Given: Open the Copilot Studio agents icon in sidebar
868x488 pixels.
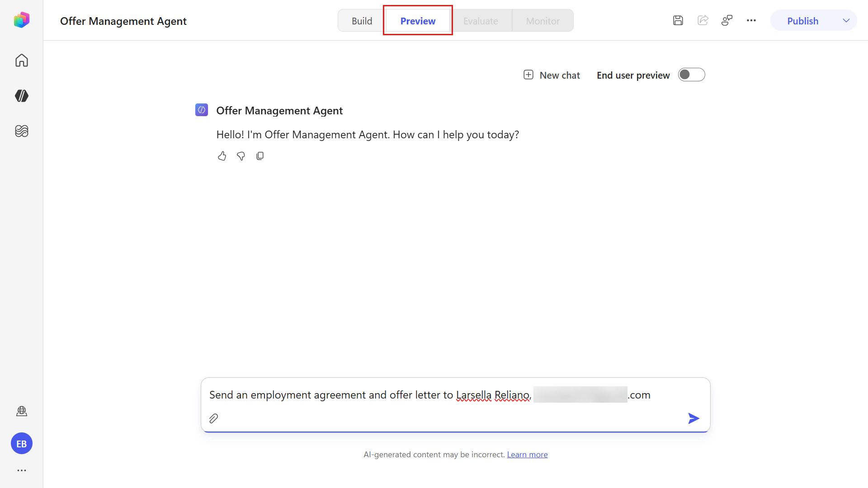Looking at the screenshot, I should pyautogui.click(x=21, y=96).
